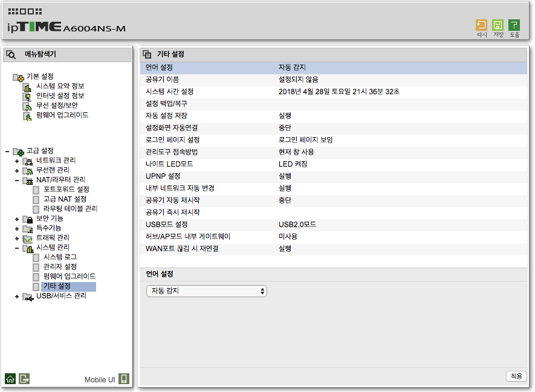Select the USB모드 설정 row
The height and width of the screenshot is (392, 535).
click(333, 225)
